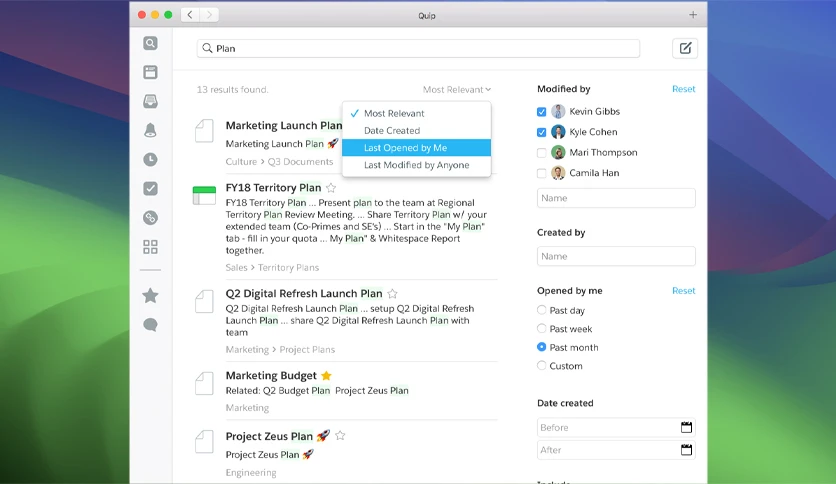Open chat bubble icon in sidebar
Screen dimensions: 836x484
[150, 325]
